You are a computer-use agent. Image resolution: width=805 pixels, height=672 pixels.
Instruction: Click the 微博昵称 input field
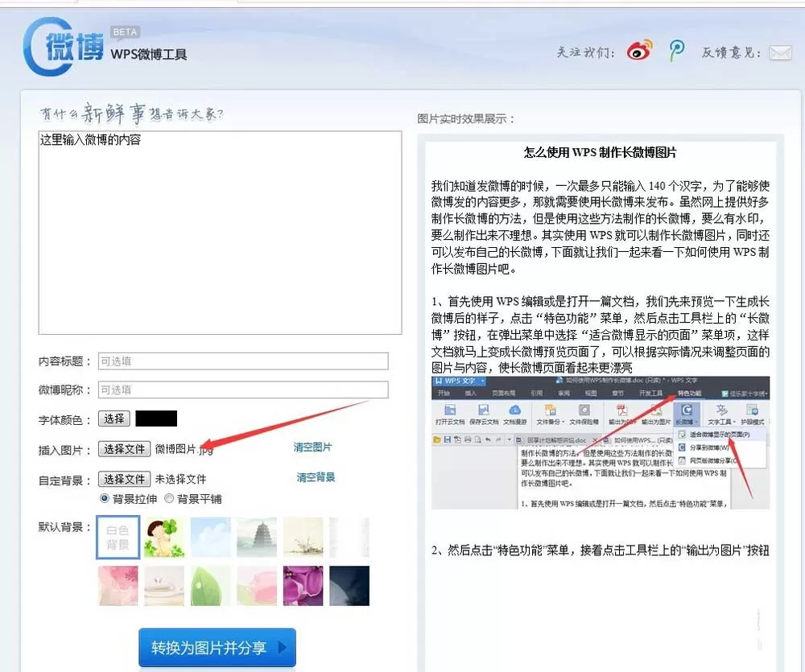(x=243, y=390)
